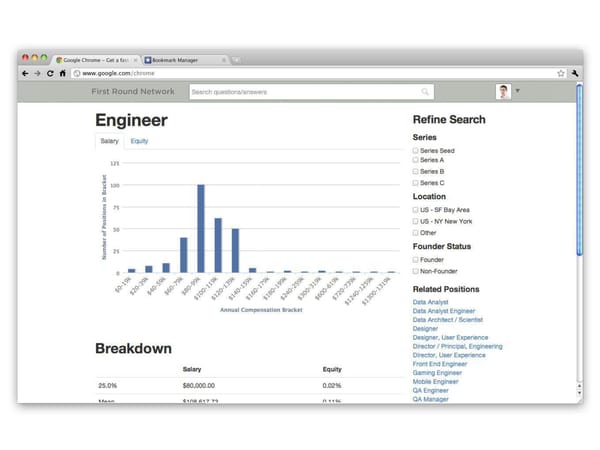Tick the Non-Founder checkbox

tap(416, 270)
